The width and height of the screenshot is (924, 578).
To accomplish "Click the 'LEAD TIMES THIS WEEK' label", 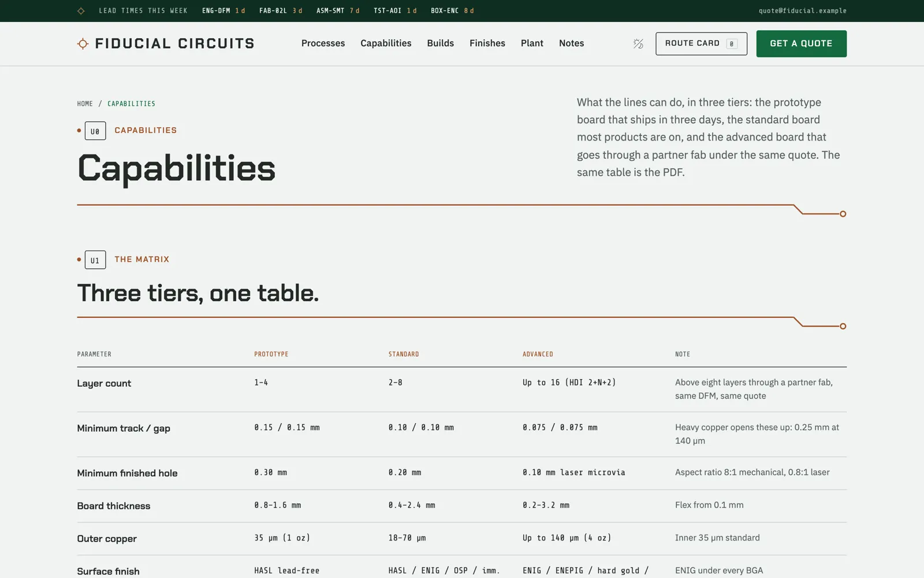I will [x=143, y=11].
